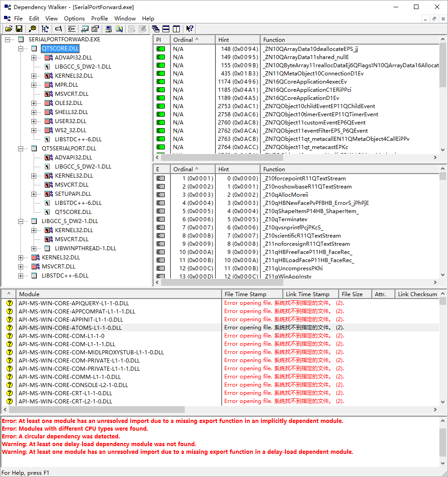Click Configure Module Search Order icon
Image resolution: width=448 pixels, height=477 pixels.
119,29
